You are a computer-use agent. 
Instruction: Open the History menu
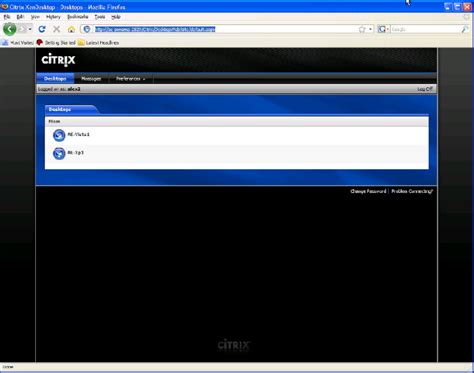click(x=53, y=17)
